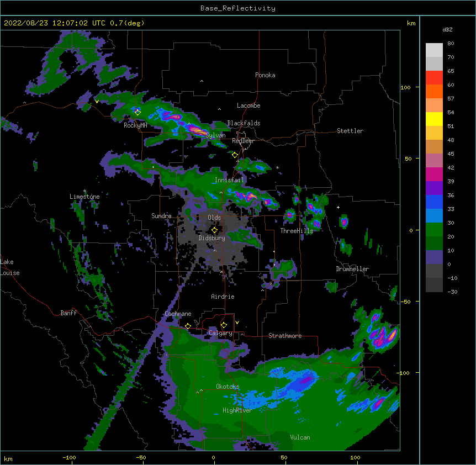
Task: Click the HighRiver city label
Action: click(237, 410)
